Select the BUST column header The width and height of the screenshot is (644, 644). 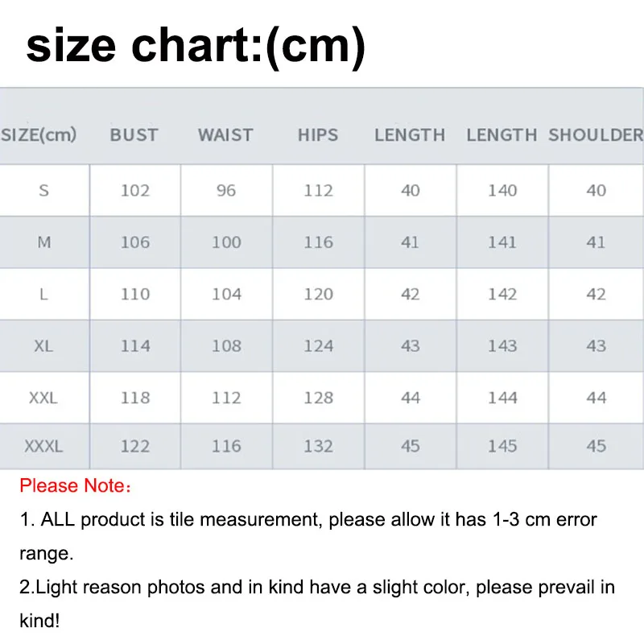click(x=134, y=135)
